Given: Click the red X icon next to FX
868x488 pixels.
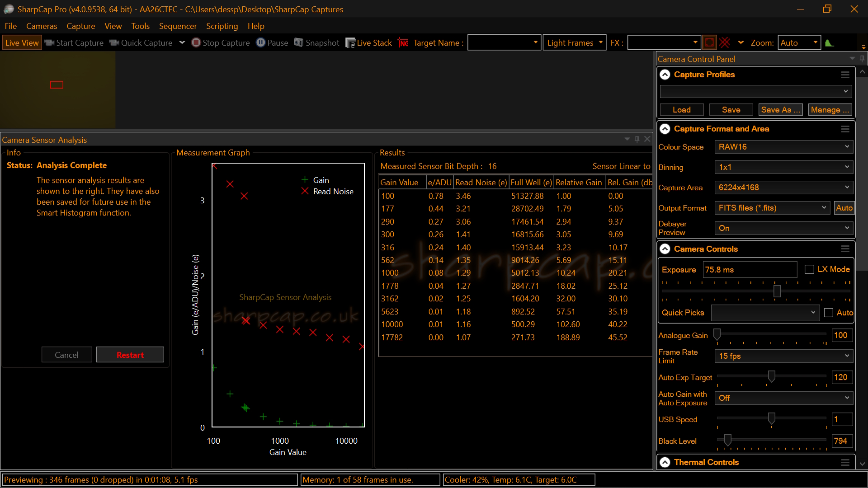Looking at the screenshot, I should 724,42.
